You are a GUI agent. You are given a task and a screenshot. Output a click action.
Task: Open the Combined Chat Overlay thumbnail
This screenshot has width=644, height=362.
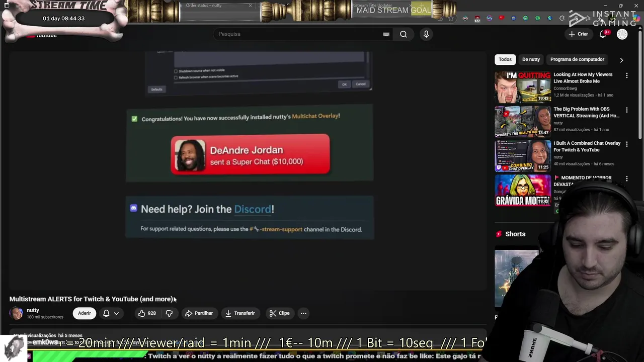523,155
